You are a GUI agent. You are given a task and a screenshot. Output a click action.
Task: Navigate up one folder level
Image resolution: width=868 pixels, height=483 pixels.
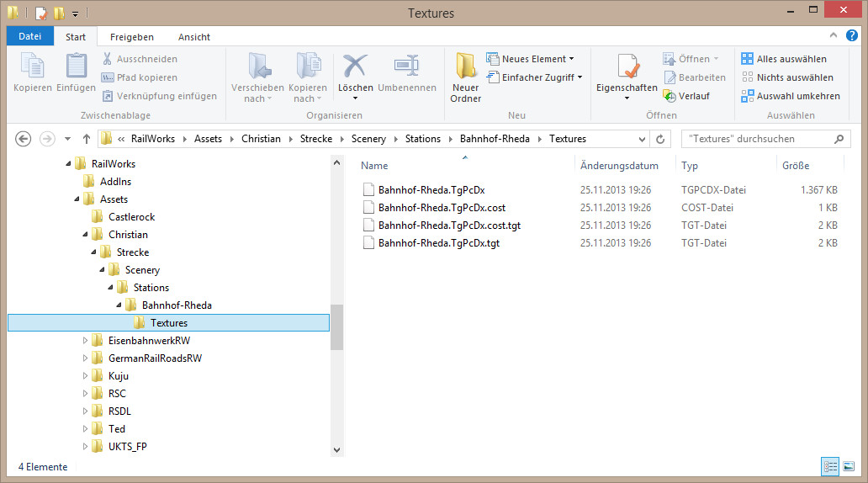click(87, 139)
